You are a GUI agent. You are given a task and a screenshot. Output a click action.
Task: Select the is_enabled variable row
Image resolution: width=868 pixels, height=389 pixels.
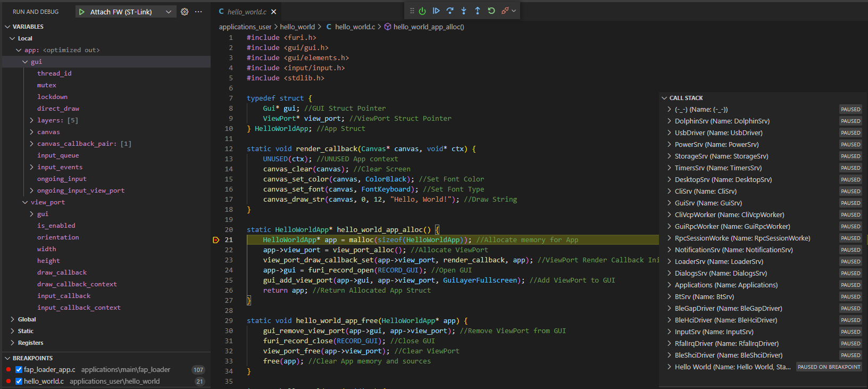click(x=106, y=226)
